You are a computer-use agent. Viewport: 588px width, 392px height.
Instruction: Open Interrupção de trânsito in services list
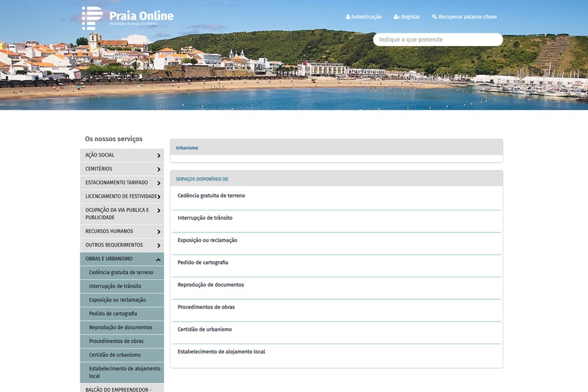205,218
